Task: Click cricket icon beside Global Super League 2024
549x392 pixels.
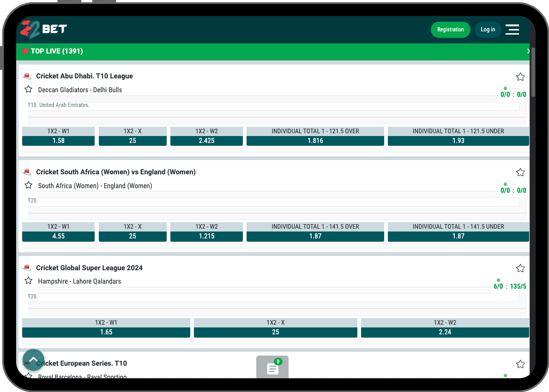Action: (27, 268)
